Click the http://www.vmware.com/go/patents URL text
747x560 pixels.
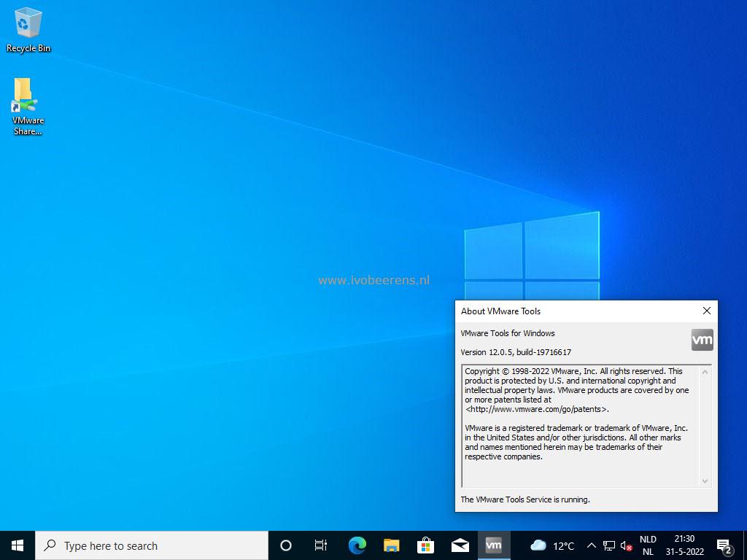click(538, 409)
